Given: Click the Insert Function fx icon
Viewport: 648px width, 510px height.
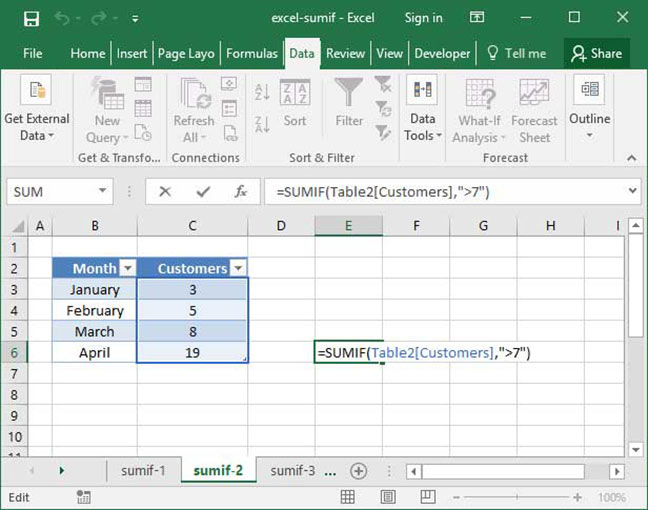Looking at the screenshot, I should [240, 191].
